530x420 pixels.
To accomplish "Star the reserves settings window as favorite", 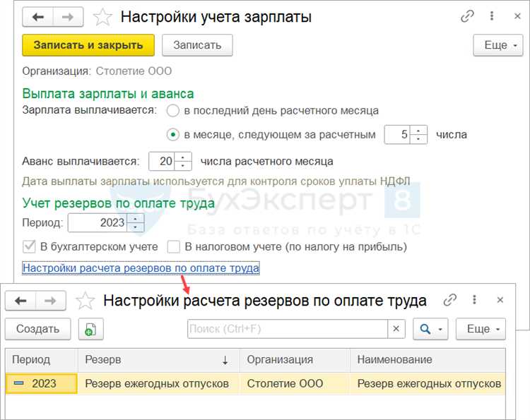I will click(86, 301).
